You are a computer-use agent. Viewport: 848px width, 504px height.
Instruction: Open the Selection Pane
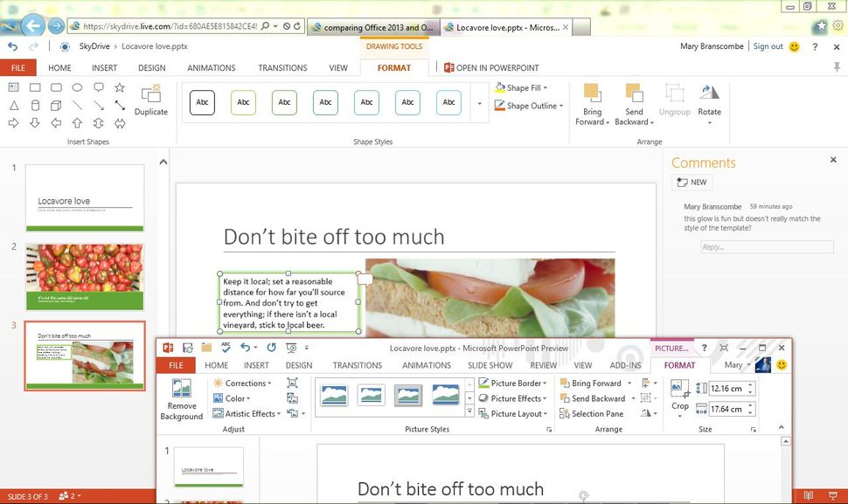click(600, 413)
